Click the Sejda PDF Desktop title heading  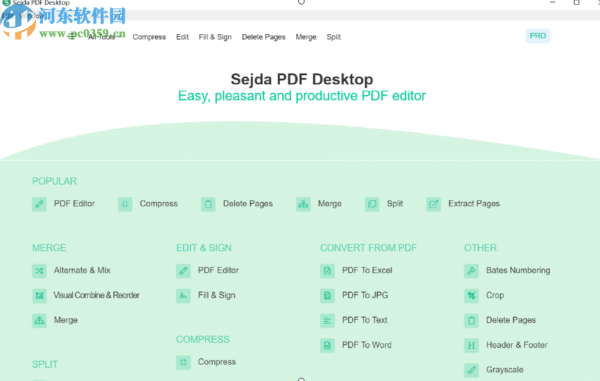pyautogui.click(x=302, y=79)
